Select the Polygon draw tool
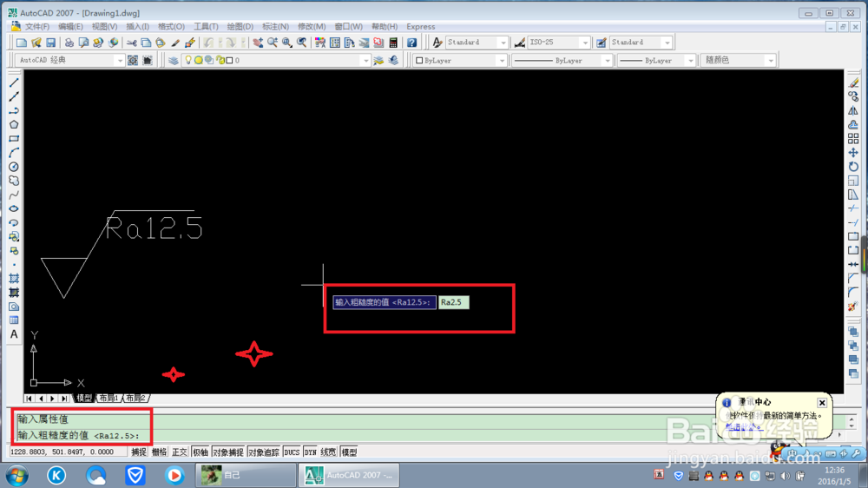The width and height of the screenshot is (868, 488). 14,125
